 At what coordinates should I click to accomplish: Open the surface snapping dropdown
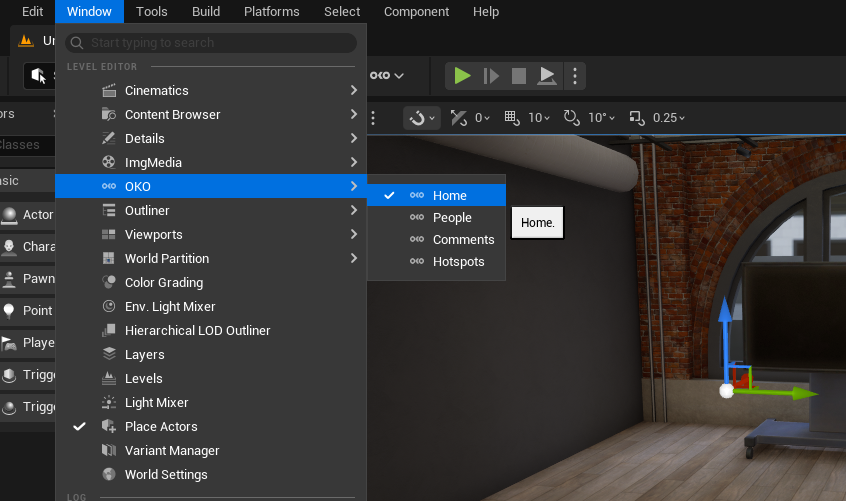[x=422, y=118]
